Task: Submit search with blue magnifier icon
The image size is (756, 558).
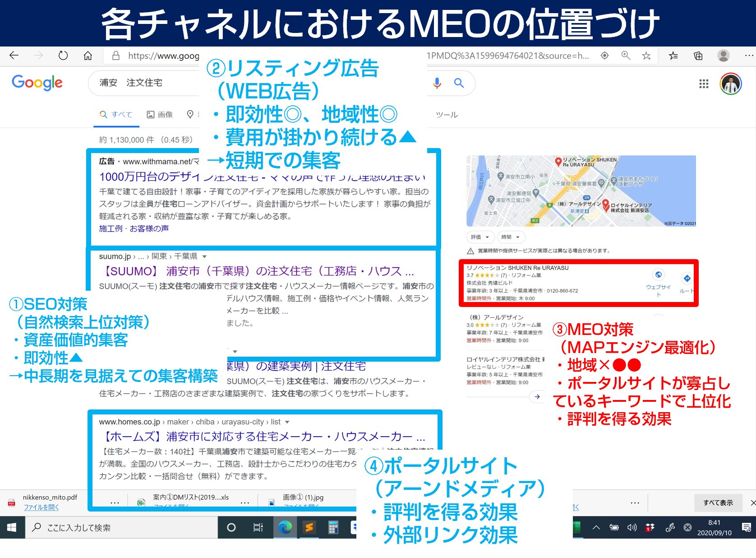Action: point(459,83)
